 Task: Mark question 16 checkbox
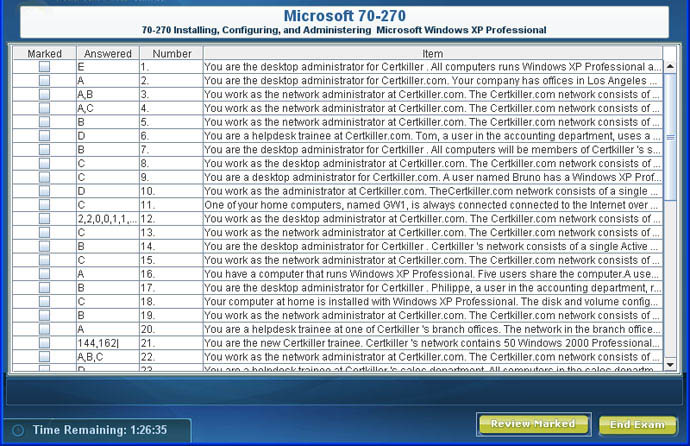pos(44,274)
